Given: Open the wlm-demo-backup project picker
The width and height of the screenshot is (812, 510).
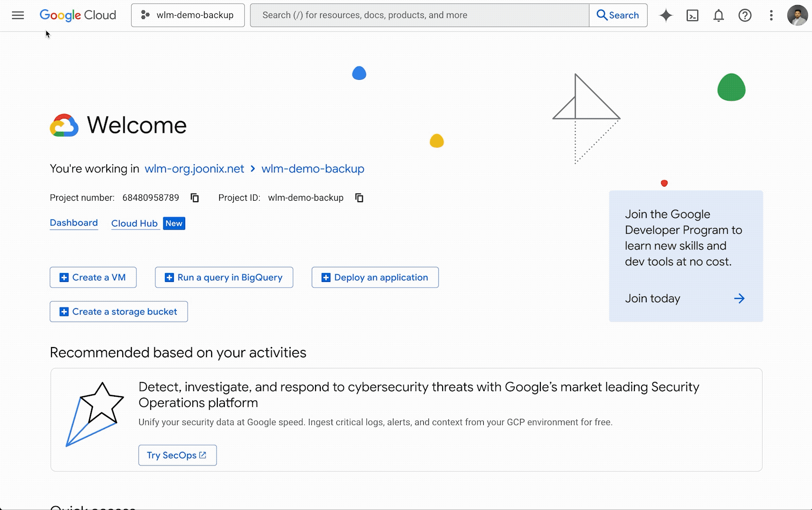Looking at the screenshot, I should point(188,15).
